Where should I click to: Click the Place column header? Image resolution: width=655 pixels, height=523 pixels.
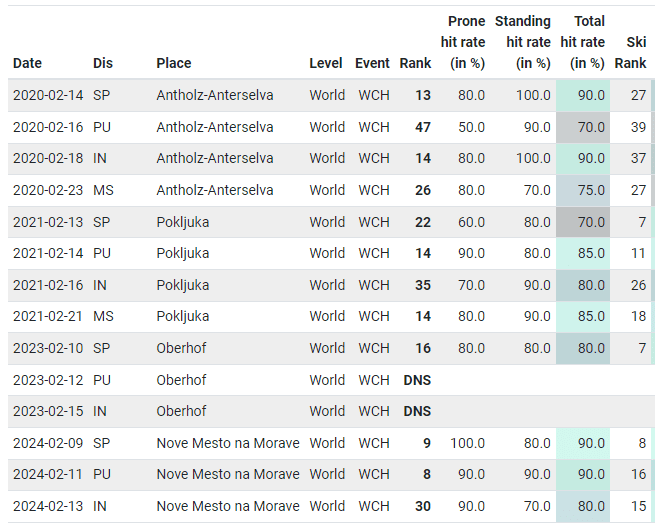174,63
